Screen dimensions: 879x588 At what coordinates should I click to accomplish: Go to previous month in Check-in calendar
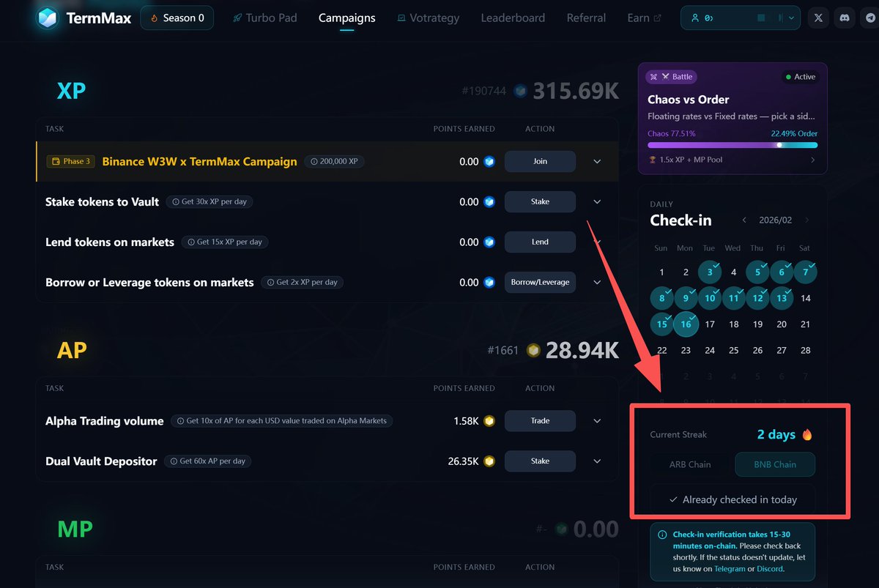[x=744, y=220]
